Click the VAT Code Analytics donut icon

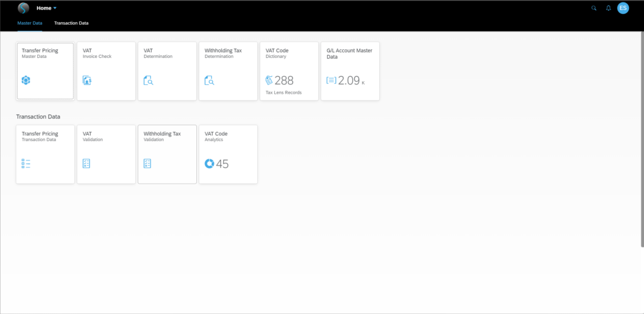(x=209, y=164)
